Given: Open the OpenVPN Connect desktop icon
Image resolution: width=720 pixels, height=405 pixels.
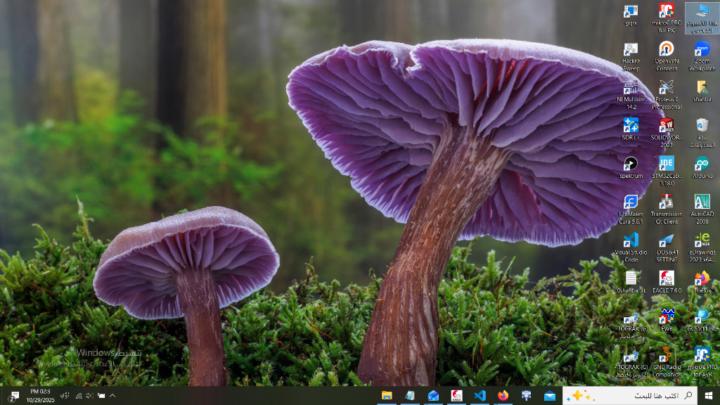Looking at the screenshot, I should (x=666, y=49).
